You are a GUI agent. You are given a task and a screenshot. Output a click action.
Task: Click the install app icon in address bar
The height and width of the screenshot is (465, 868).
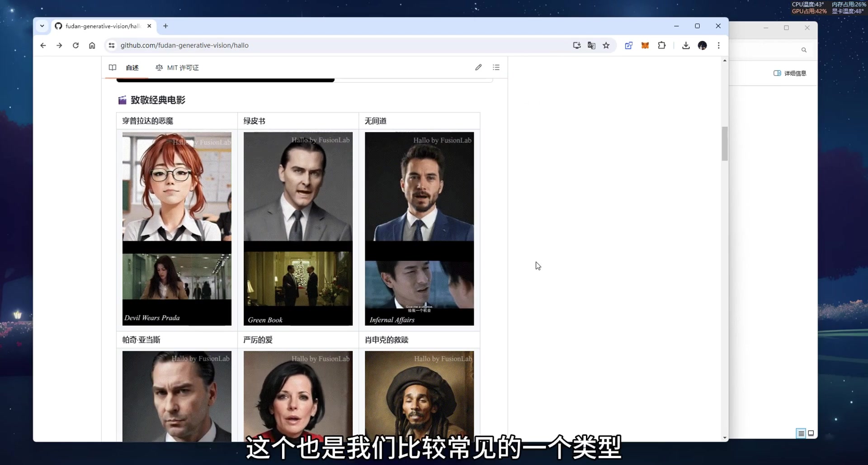[576, 45]
